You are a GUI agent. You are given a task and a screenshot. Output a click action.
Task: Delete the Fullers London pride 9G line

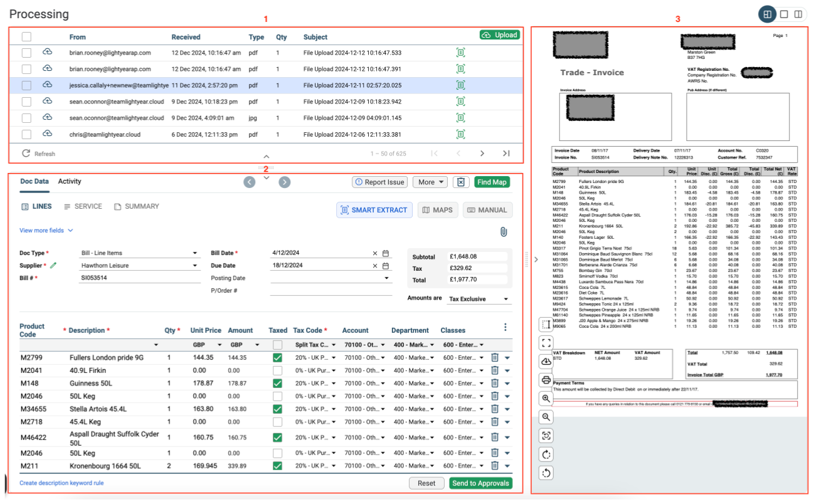494,357
